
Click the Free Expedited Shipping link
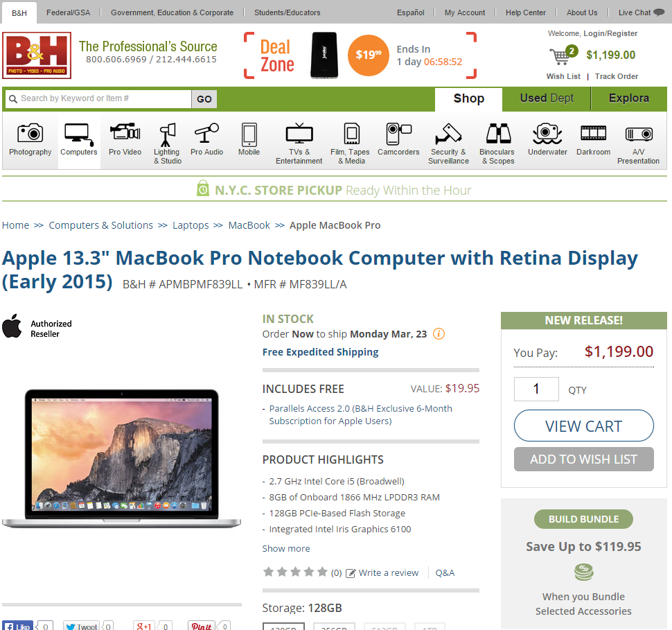pos(320,352)
